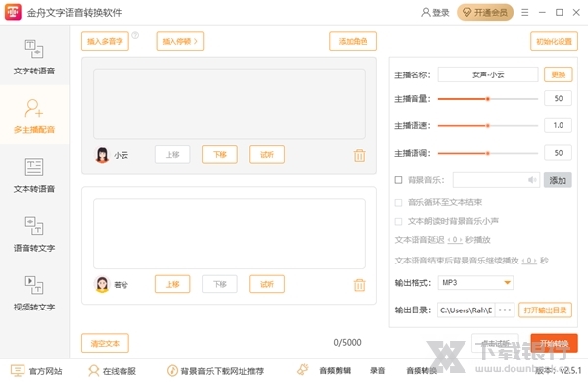The height and width of the screenshot is (382, 588).
Task: Go to 视频转文字 in the sidebar
Action: pyautogui.click(x=34, y=293)
